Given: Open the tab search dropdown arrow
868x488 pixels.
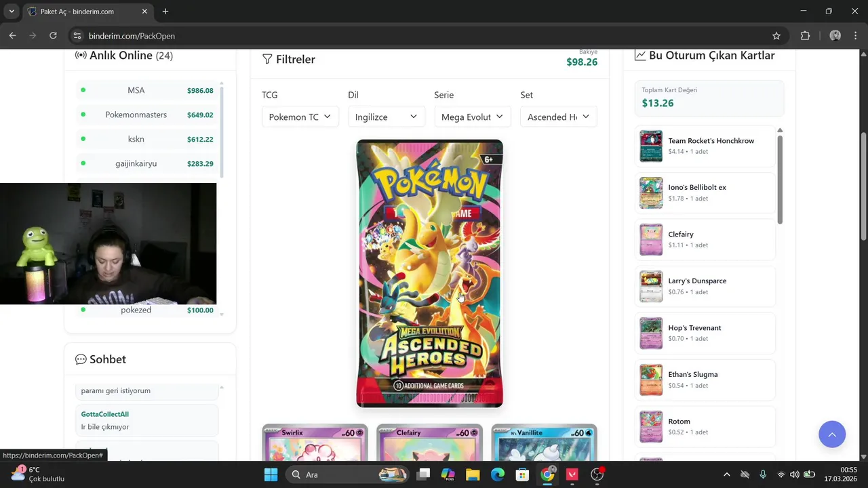Looking at the screenshot, I should tap(12, 12).
